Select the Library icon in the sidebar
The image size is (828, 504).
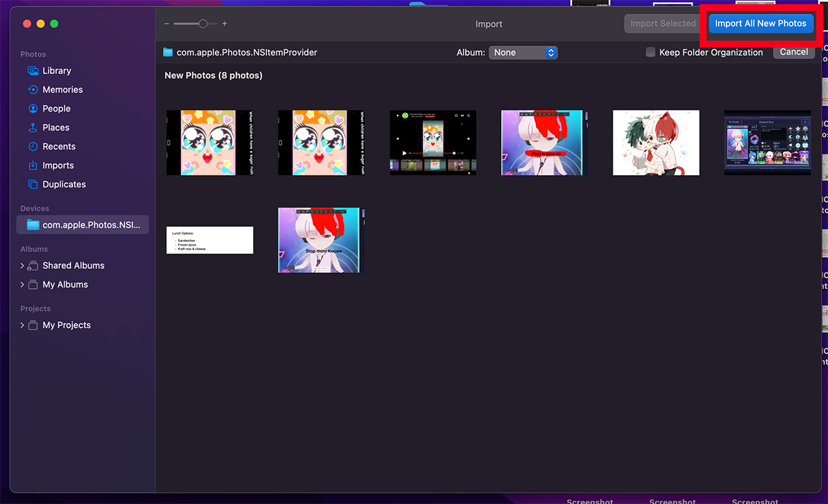click(x=33, y=70)
